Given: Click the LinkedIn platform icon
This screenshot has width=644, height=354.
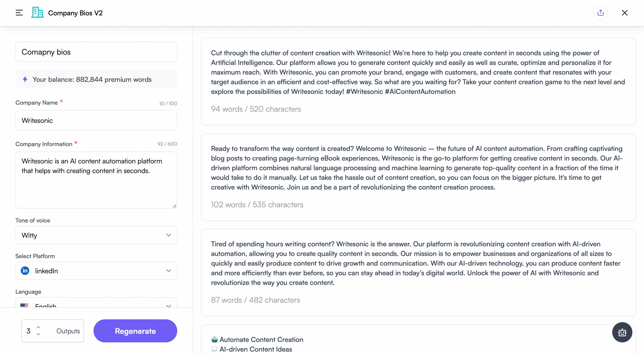Looking at the screenshot, I should coord(25,271).
